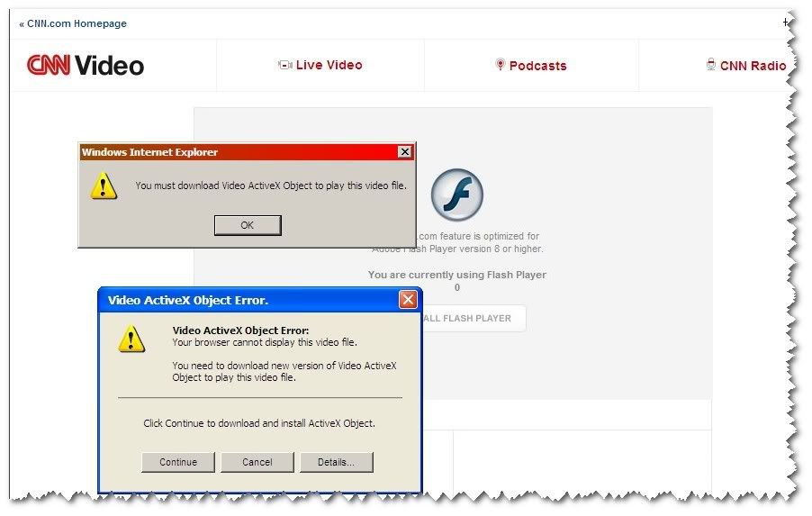Open the CNN Radio tab
This screenshot has width=812, height=516.
click(746, 66)
